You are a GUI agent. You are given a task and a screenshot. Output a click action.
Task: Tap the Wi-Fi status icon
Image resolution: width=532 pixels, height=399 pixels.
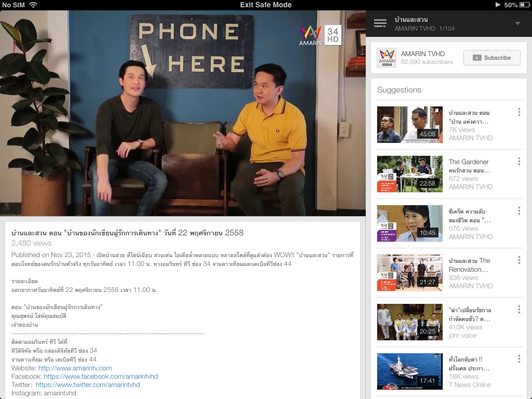coord(33,5)
